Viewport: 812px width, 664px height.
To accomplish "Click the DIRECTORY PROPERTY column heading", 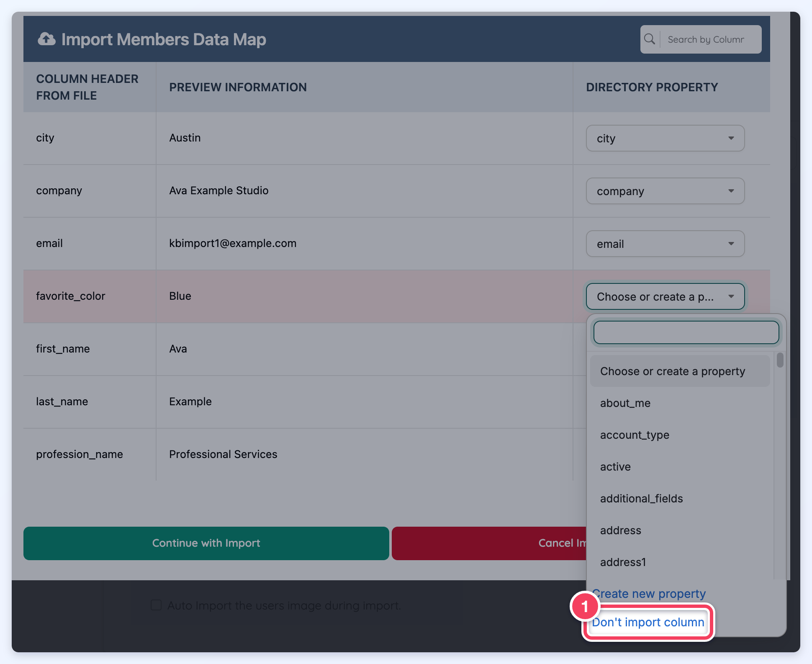I will tap(652, 87).
